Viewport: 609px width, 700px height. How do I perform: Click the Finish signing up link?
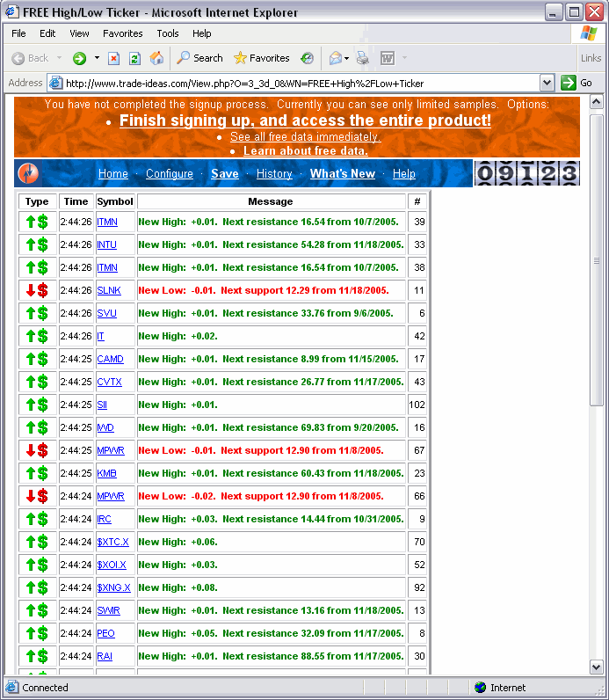(x=305, y=120)
